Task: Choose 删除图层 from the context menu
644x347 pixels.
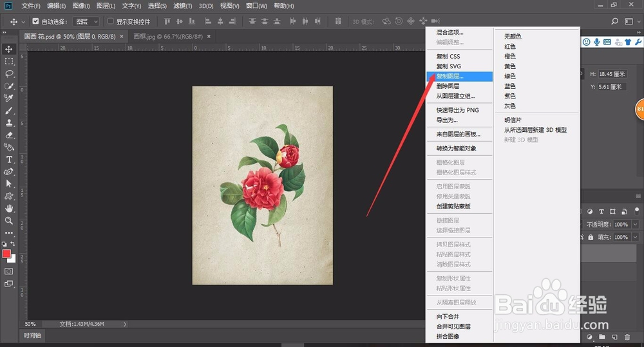Action: (459, 86)
